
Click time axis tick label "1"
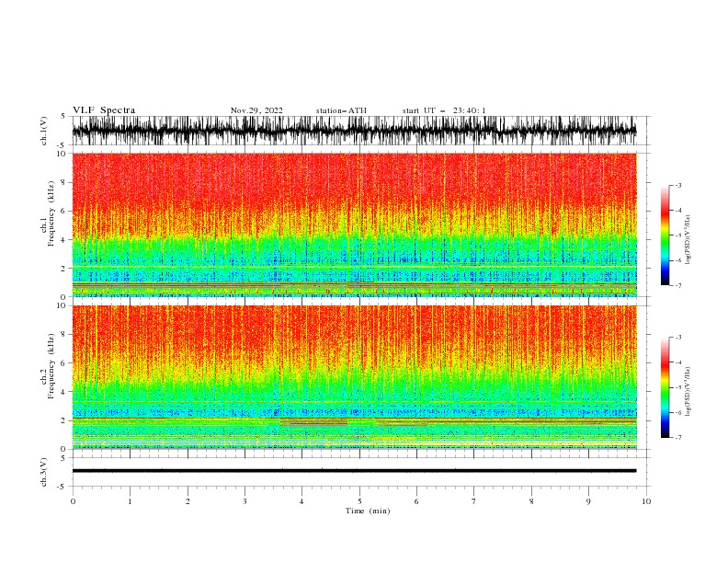click(x=130, y=501)
